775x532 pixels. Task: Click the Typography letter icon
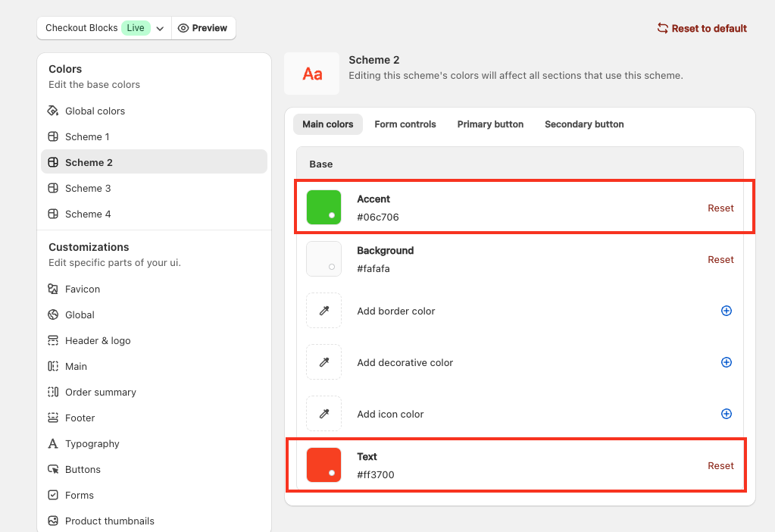pos(53,443)
